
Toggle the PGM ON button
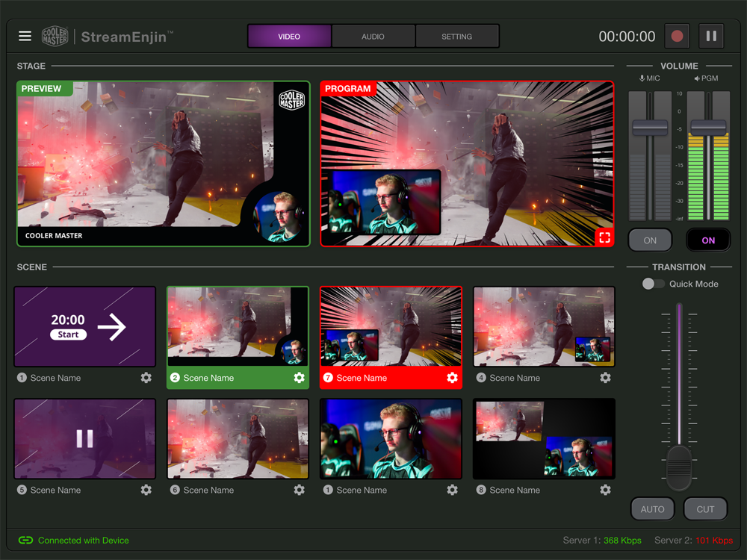[x=708, y=240]
